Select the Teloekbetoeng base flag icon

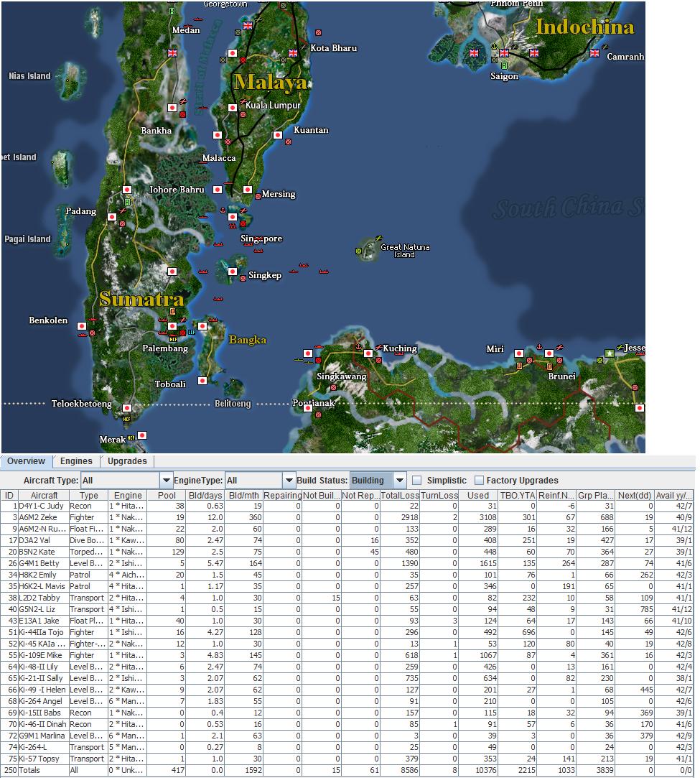point(127,408)
